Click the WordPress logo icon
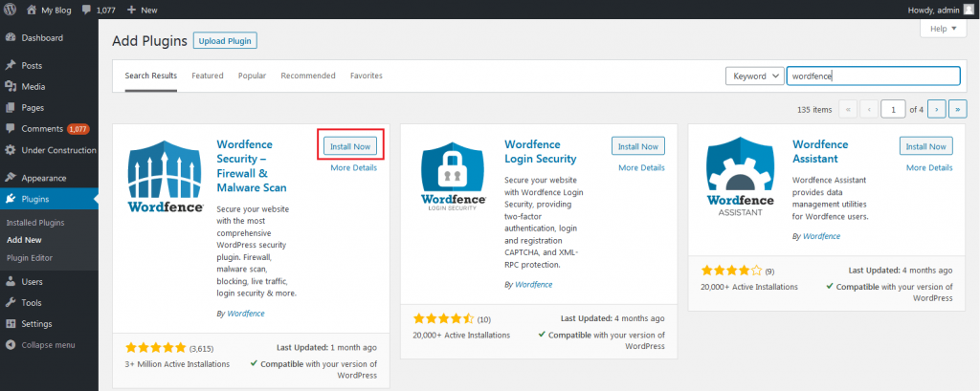This screenshot has width=980, height=391. click(11, 10)
